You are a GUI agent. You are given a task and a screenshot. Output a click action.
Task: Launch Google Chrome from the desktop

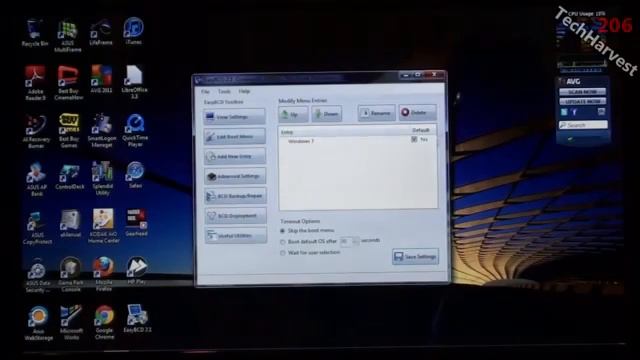point(104,322)
